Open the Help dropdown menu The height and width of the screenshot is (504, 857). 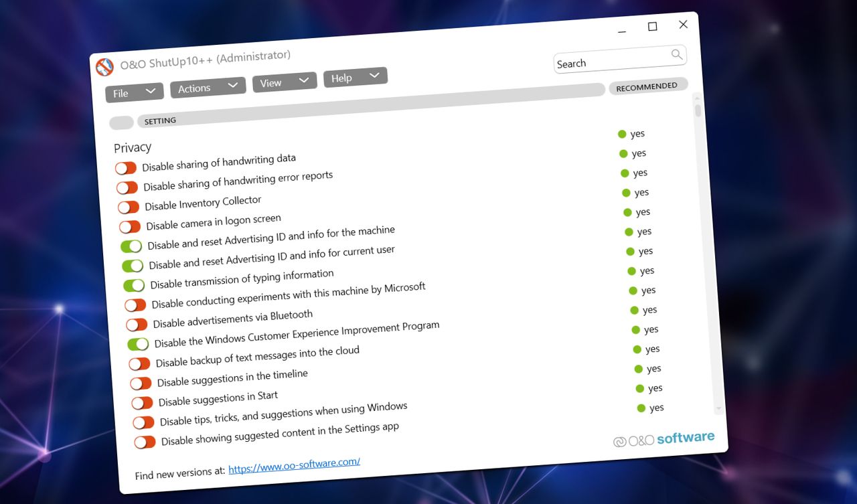(x=356, y=77)
